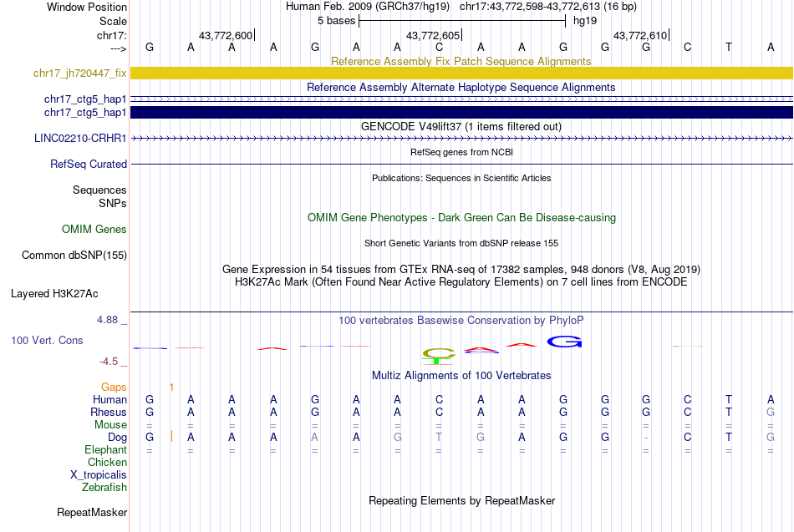Click the LINC02210-CRHR1 gene label
Screen dimensions: 794x532
coord(80,138)
